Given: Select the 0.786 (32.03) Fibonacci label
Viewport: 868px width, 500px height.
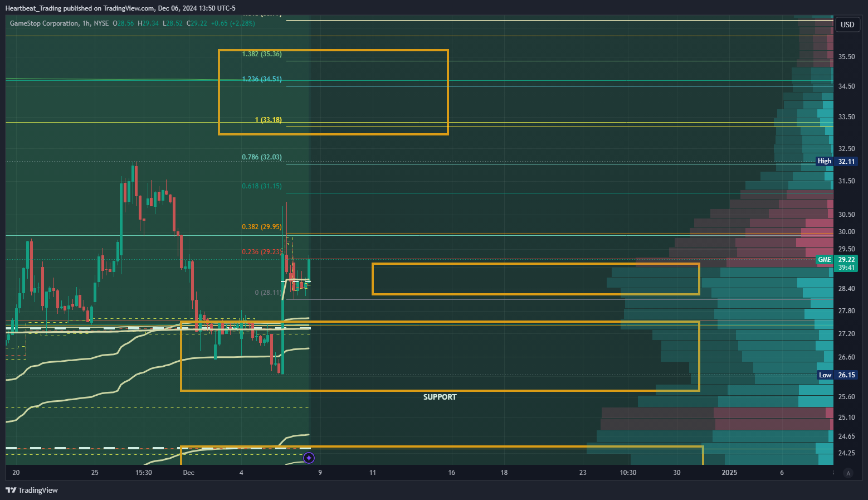Looking at the screenshot, I should [262, 157].
